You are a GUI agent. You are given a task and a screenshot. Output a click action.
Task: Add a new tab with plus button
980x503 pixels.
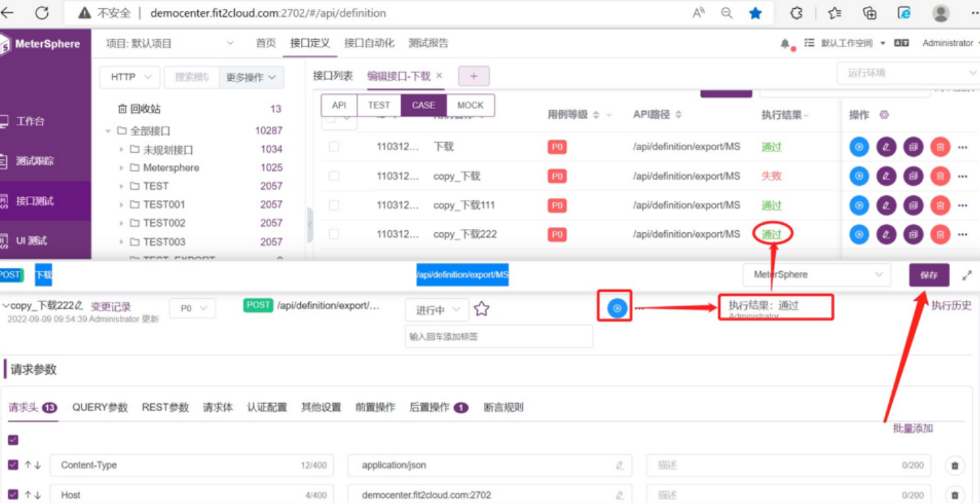point(474,77)
